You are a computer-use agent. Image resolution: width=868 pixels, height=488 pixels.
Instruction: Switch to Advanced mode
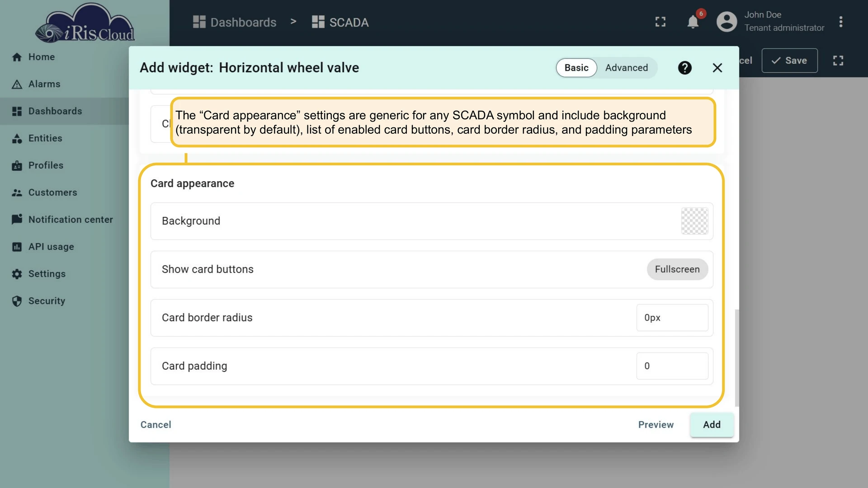point(627,68)
